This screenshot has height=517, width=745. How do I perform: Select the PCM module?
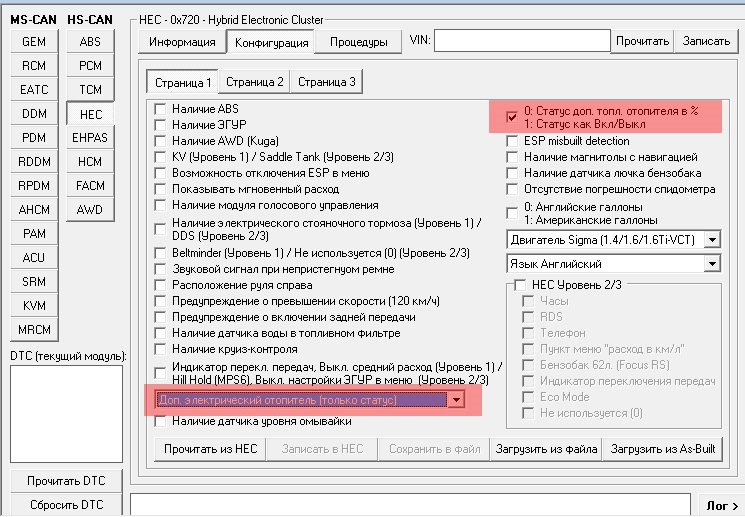(90, 65)
